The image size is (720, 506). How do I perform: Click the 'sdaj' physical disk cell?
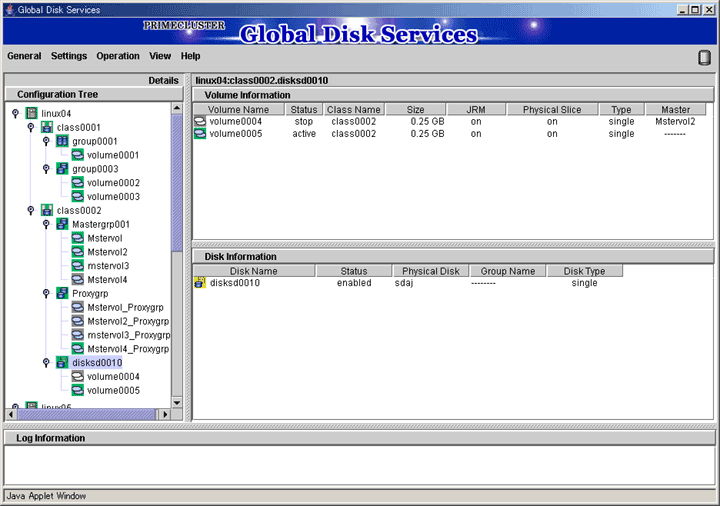[x=404, y=283]
